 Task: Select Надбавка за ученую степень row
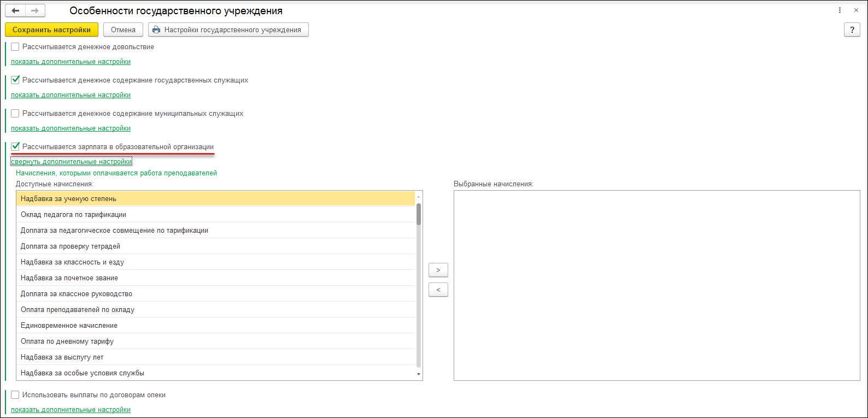(x=216, y=199)
